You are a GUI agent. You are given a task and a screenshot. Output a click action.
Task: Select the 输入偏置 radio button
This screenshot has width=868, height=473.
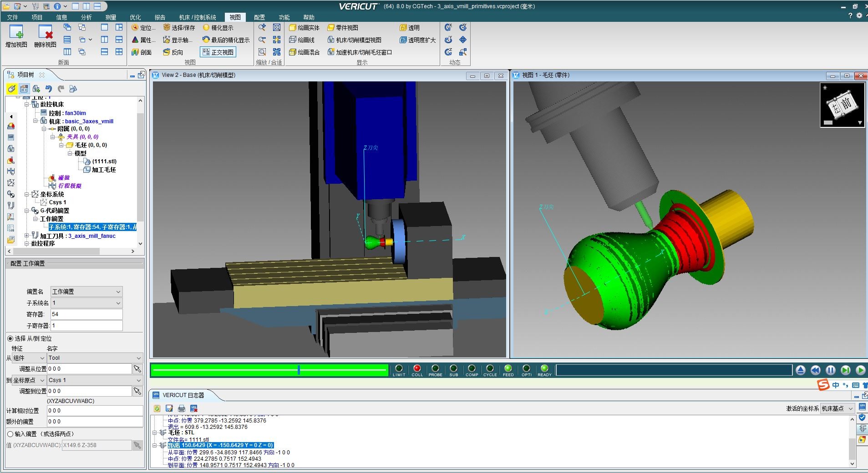tap(10, 434)
